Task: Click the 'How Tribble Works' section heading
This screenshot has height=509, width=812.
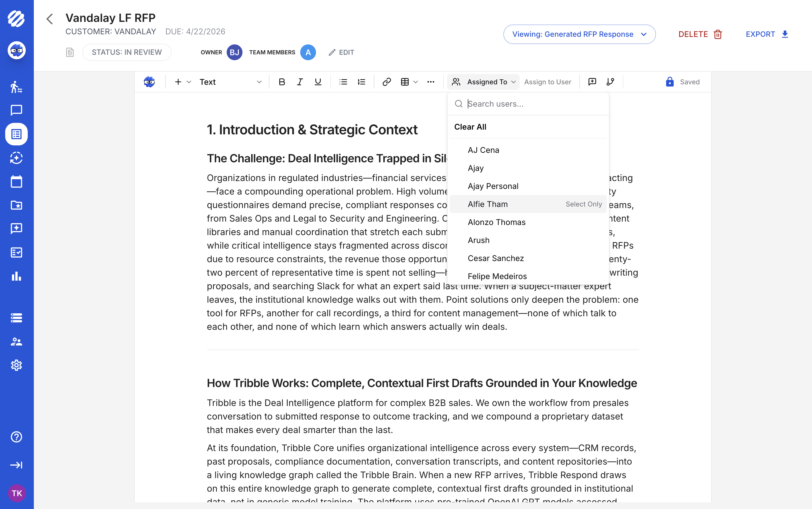Action: coord(422,383)
